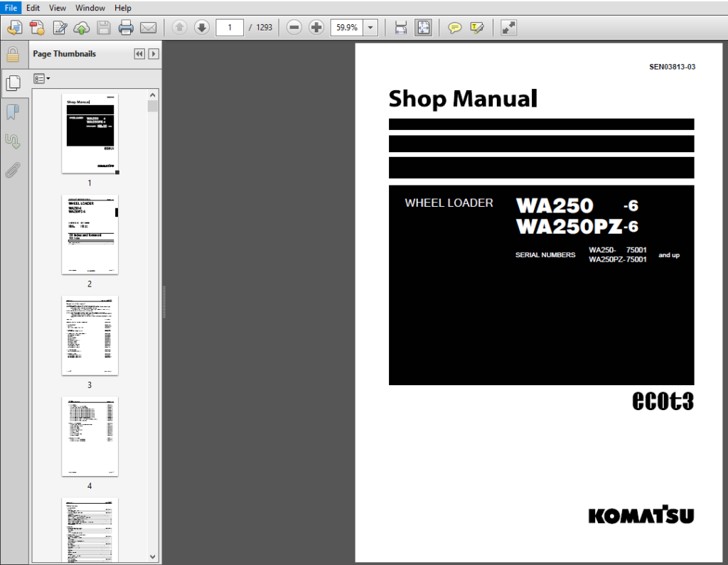This screenshot has height=565, width=728.
Task: Click the zoom out minus button
Action: [x=294, y=28]
